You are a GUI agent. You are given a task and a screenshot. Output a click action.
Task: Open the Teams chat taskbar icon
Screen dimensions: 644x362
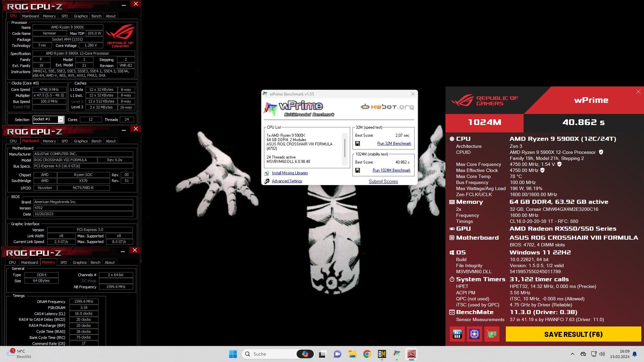(337, 354)
